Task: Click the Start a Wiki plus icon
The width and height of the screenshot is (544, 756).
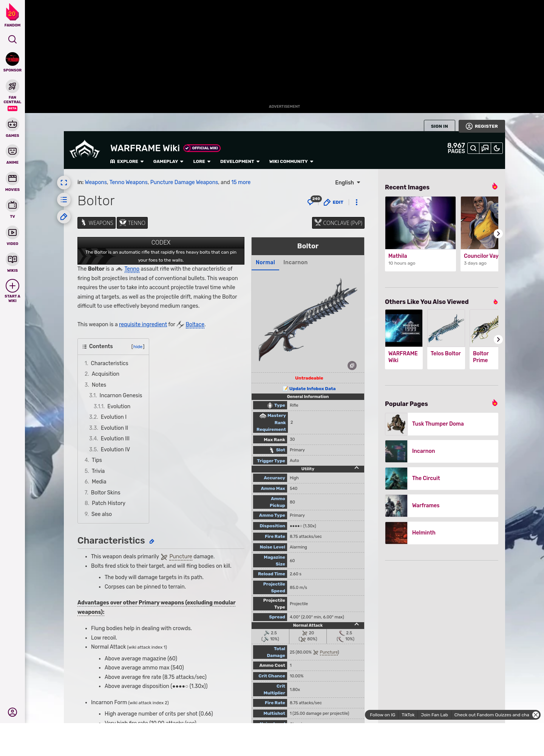Action: 12,286
